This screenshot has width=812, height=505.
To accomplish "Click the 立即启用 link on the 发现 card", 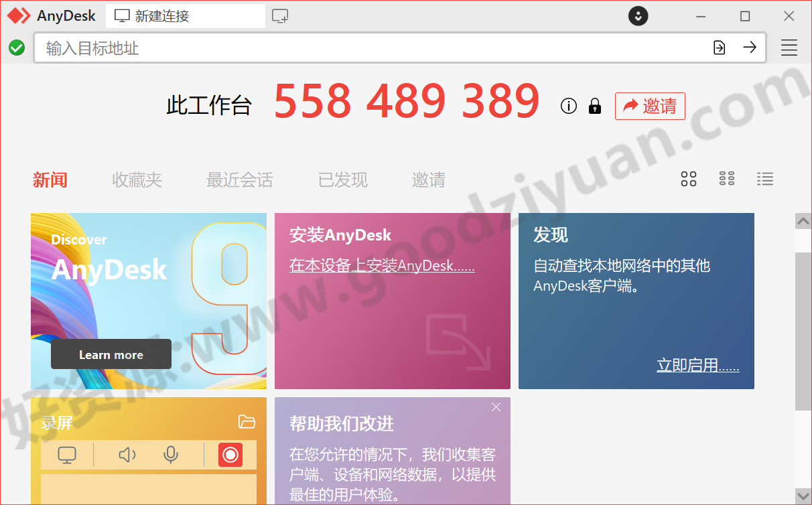I will point(698,365).
